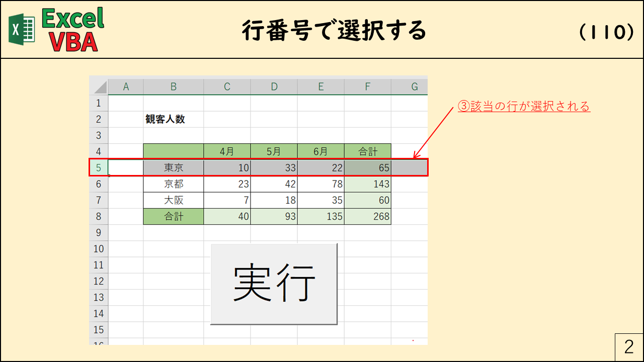The image size is (644, 362).
Task: Click the 京都 cell
Action: click(174, 184)
